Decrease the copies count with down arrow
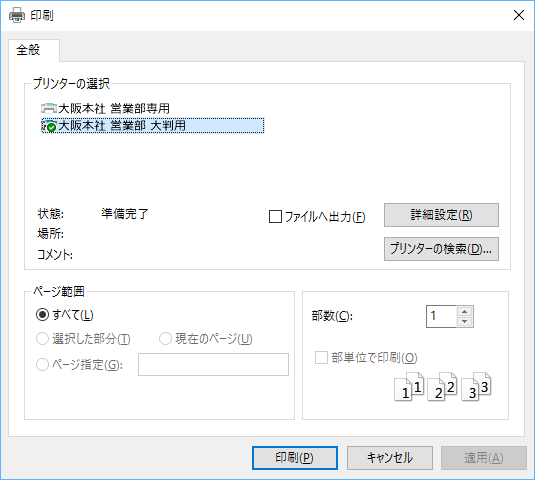Screen dimensions: 535x480 (x=464, y=321)
